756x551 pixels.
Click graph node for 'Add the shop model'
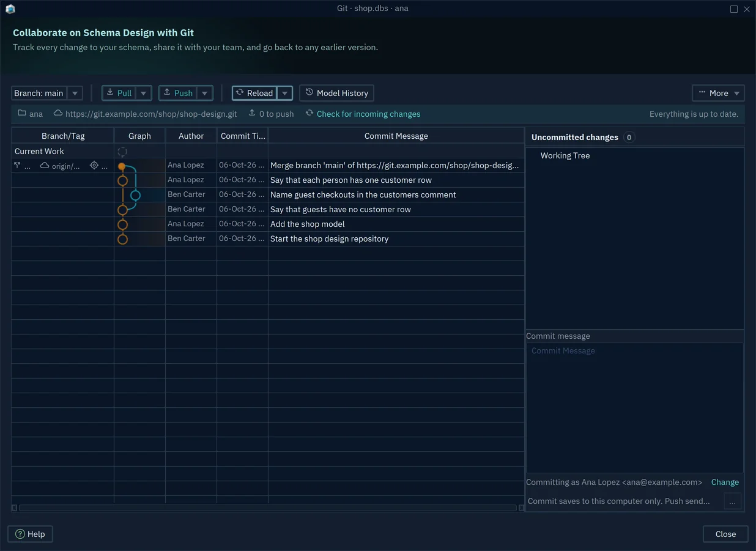122,224
